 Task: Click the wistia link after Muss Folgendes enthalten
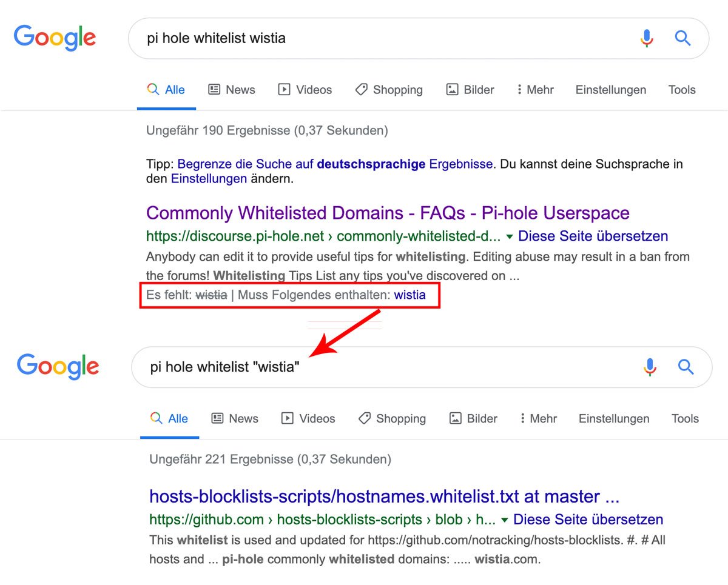coord(410,295)
